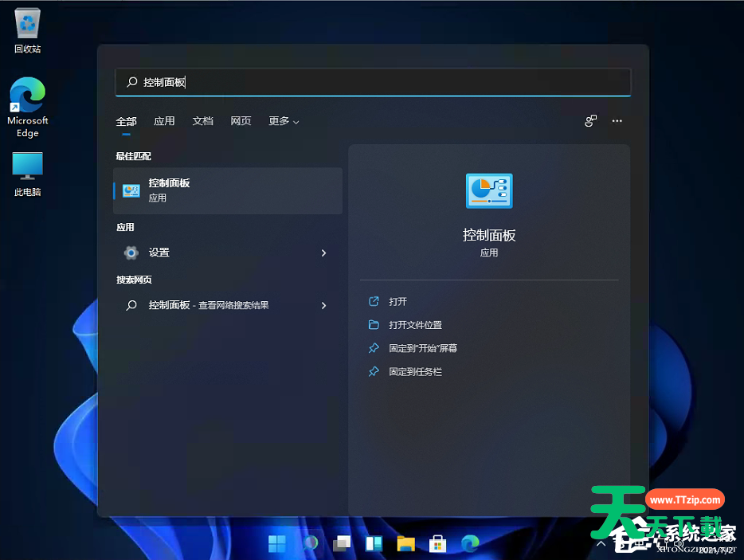This screenshot has height=560, width=744.
Task: Click the large 控制面板 icon in preview pane
Action: (x=489, y=190)
